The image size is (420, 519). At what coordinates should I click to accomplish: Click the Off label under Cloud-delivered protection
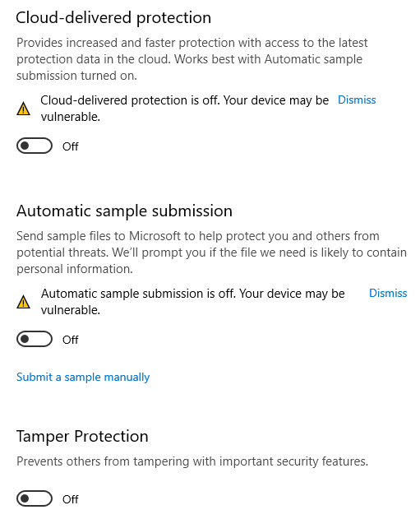coord(71,146)
